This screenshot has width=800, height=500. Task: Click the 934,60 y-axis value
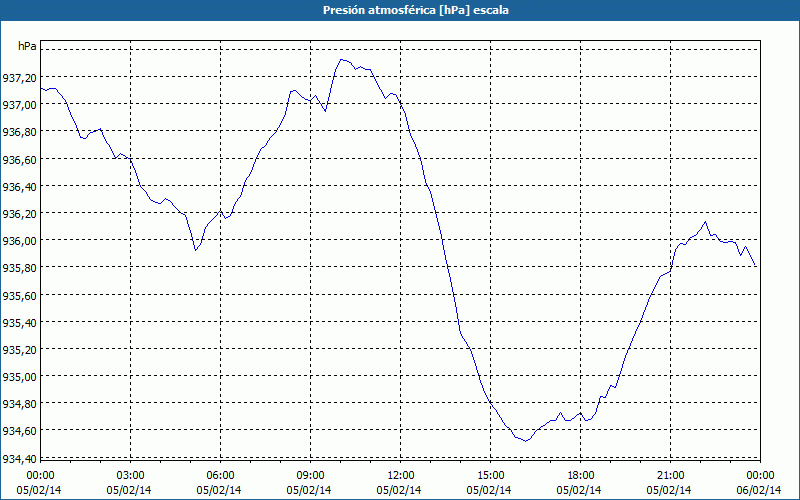19,431
